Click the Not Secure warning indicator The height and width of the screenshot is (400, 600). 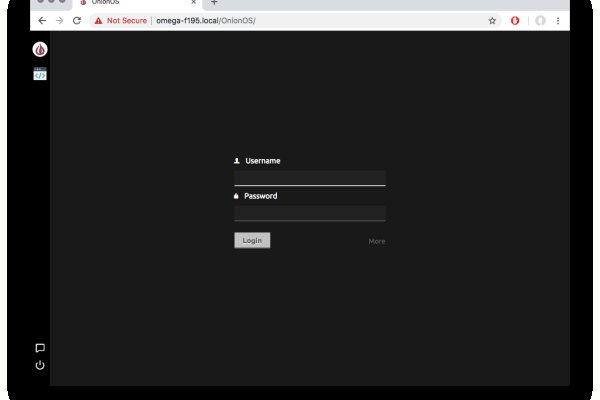(x=121, y=20)
